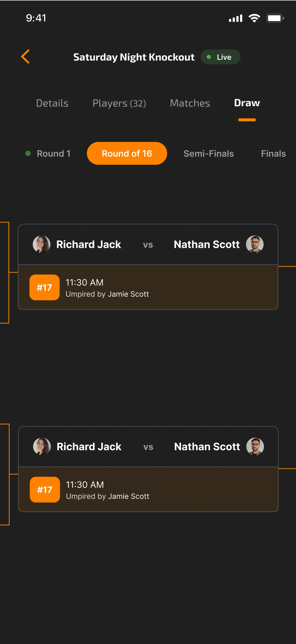Enable the Semi-Finals round filter
Screen dimensions: 296x644
(x=208, y=153)
